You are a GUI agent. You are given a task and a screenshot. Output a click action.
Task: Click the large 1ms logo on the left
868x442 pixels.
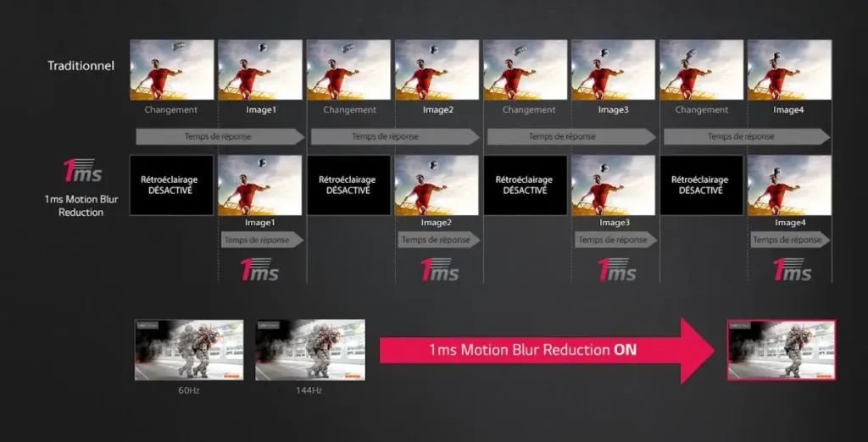coord(82,170)
